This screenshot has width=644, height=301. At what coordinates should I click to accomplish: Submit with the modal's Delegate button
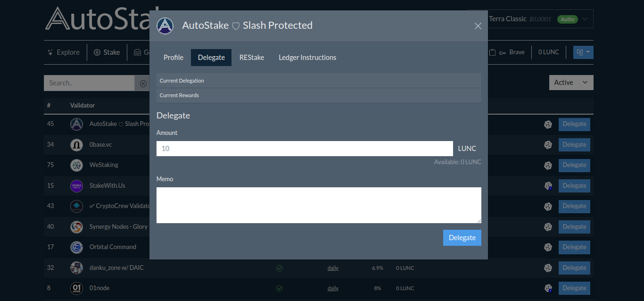pyautogui.click(x=462, y=238)
